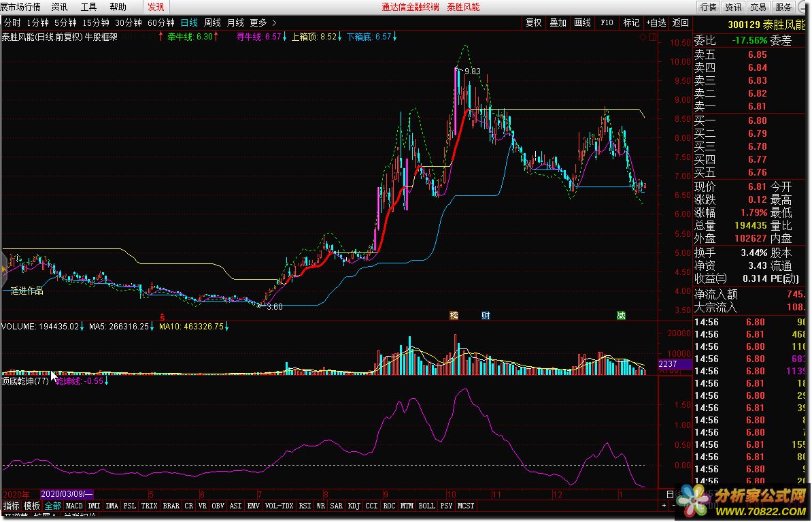This screenshot has width=812, height=522.
Task: Choose the MACD indicator
Action: point(74,506)
